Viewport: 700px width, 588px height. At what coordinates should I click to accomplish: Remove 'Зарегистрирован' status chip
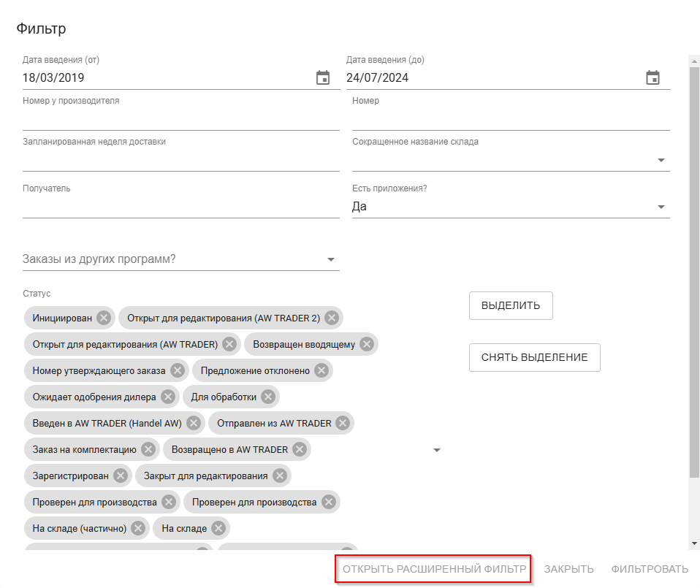point(121,476)
